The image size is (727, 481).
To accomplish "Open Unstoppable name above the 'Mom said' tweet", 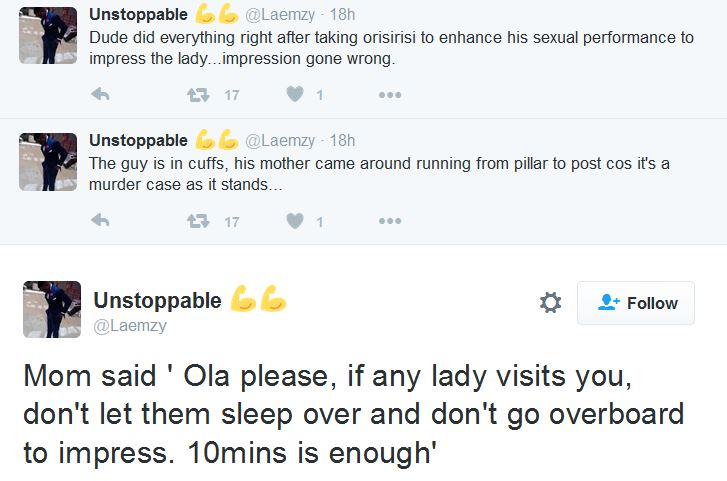I will (x=157, y=300).
